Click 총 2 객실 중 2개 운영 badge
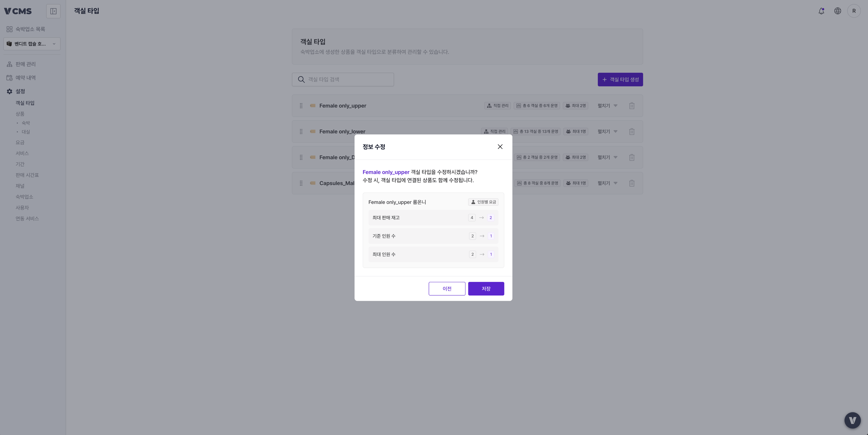868x435 pixels. (537, 157)
